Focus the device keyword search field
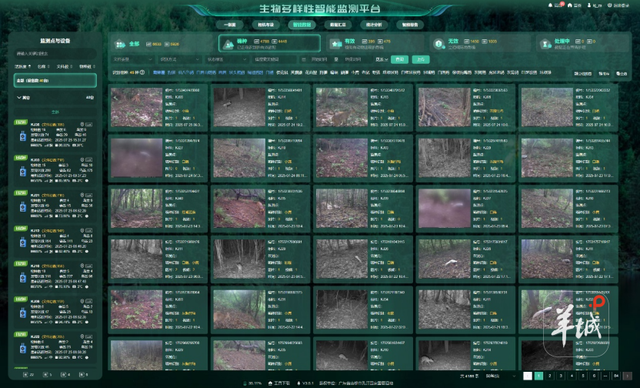 pyautogui.click(x=55, y=54)
